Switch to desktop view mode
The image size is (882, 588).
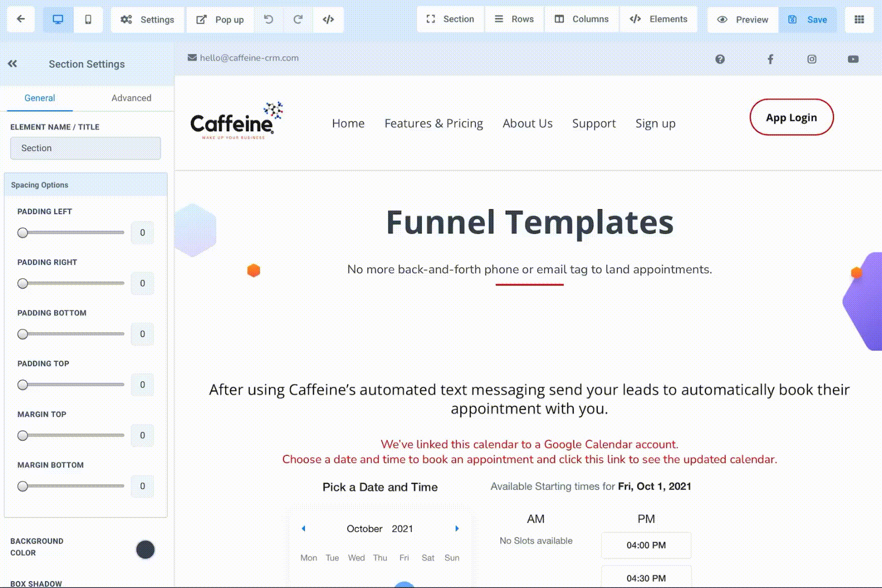(x=58, y=19)
